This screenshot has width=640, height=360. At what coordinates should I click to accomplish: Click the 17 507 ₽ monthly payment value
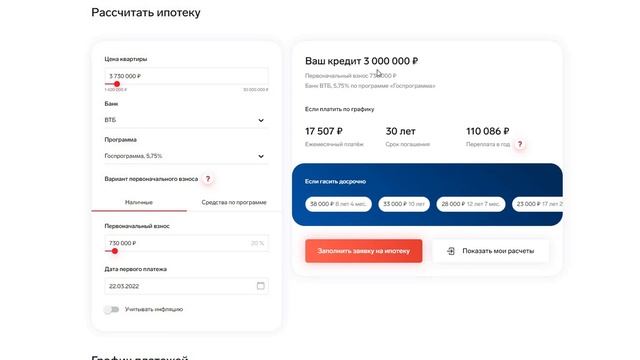(x=324, y=131)
